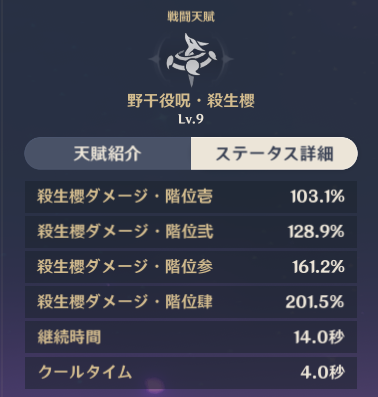Select the 継続時間 duration label

(x=69, y=337)
